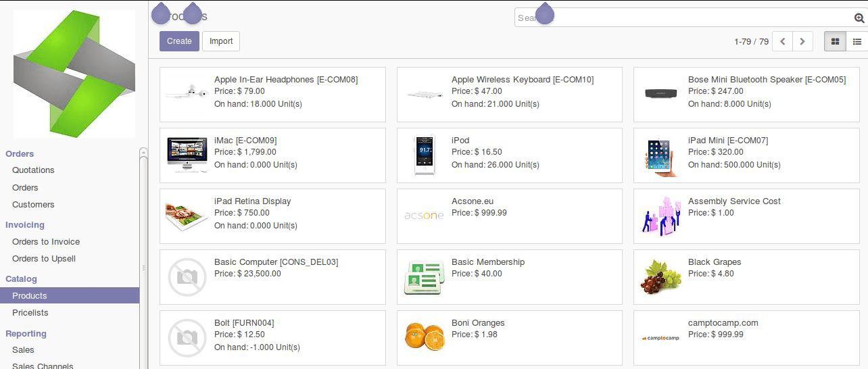This screenshot has width=868, height=369.
Task: Click the Reporting section header
Action: pyautogui.click(x=26, y=334)
